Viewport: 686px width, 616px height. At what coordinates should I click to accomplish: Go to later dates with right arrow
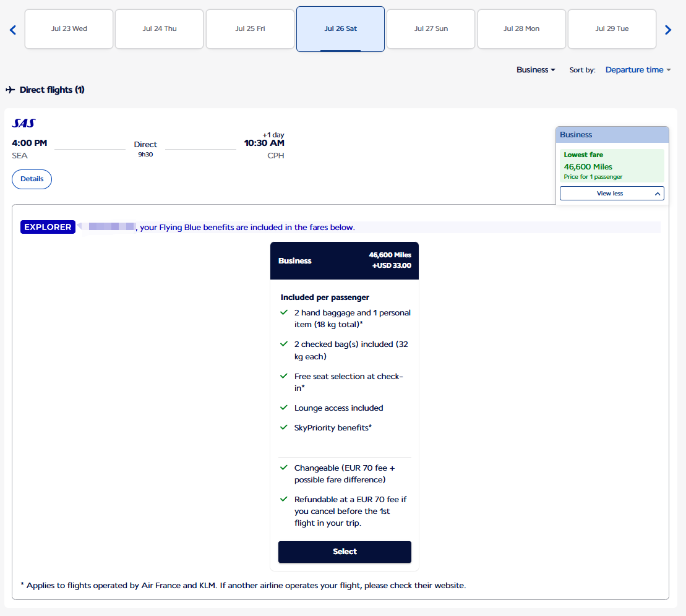667,30
